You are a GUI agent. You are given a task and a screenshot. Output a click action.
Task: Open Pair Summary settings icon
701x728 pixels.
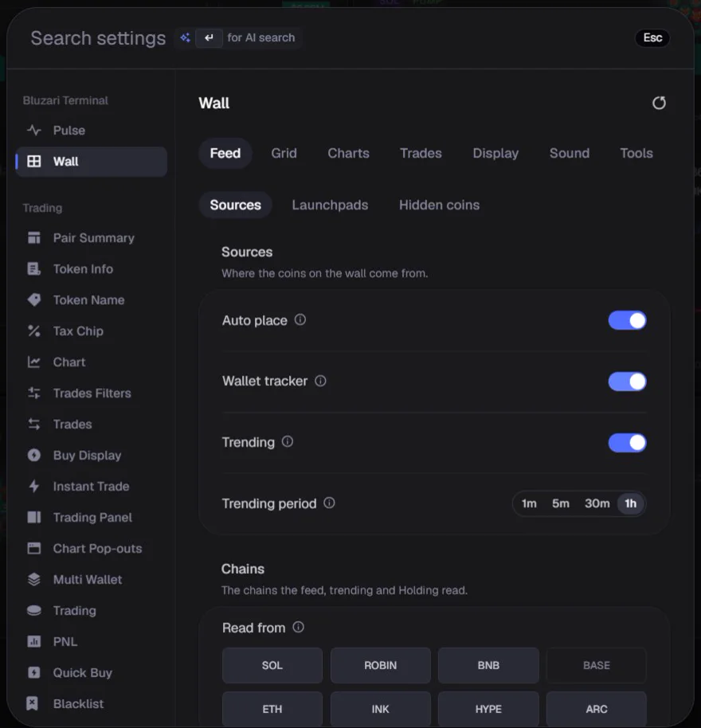point(34,237)
